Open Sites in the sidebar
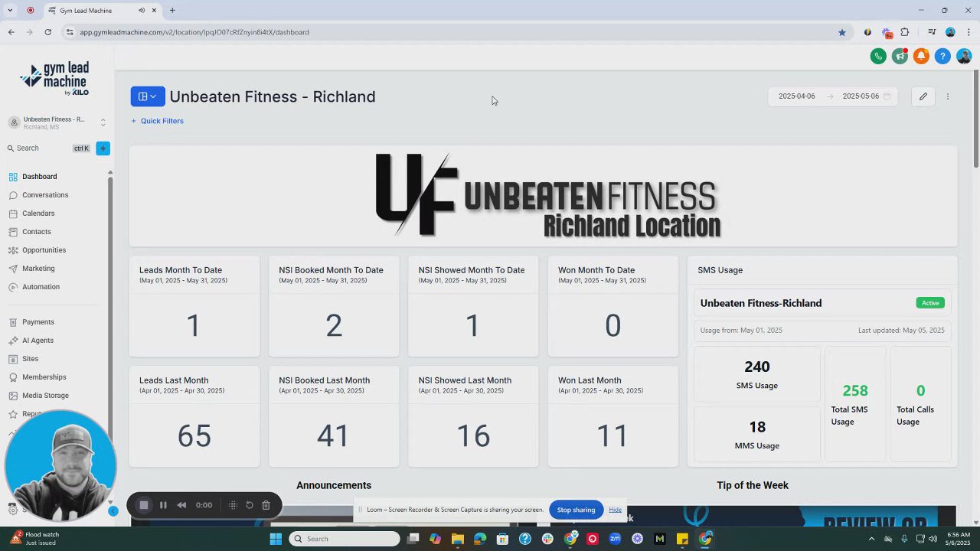Viewport: 980px width, 551px height. [x=30, y=359]
